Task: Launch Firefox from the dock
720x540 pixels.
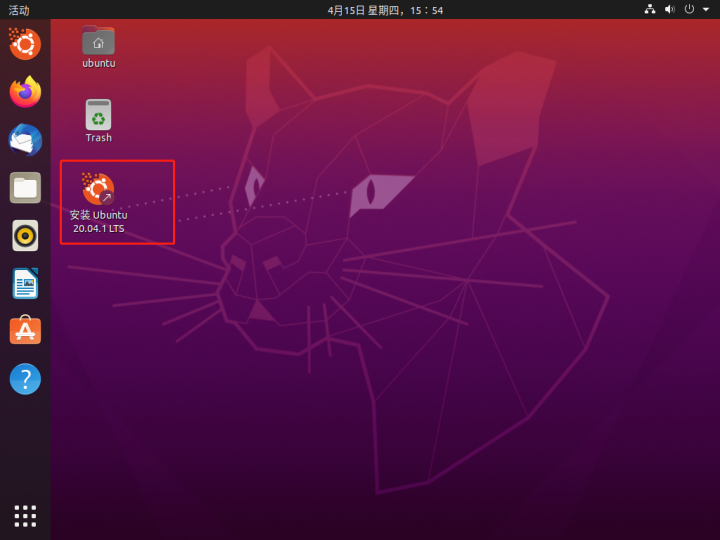Action: pos(25,92)
